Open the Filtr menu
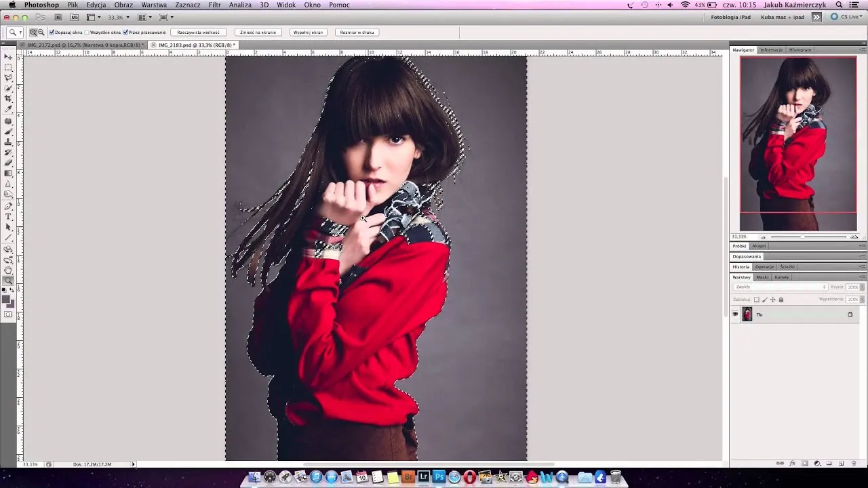Screen dimensions: 868x488 [214, 5]
